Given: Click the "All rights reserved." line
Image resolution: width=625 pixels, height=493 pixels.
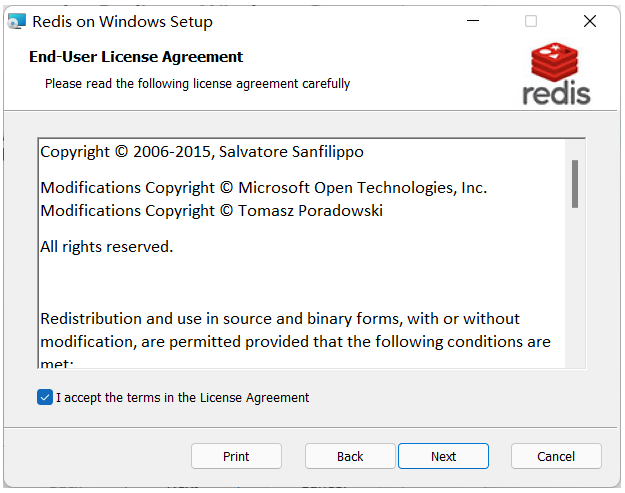Looking at the screenshot, I should tap(107, 246).
